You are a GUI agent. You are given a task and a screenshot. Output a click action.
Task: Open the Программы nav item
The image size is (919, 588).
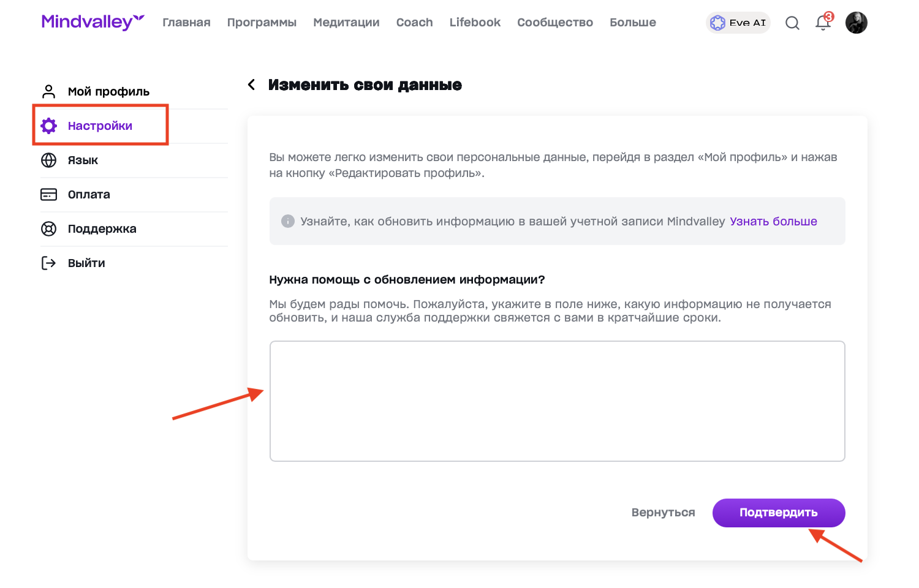(x=262, y=23)
